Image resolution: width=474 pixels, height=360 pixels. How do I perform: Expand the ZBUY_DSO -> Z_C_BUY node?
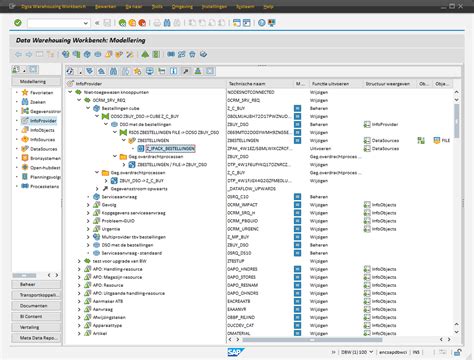tap(106, 181)
